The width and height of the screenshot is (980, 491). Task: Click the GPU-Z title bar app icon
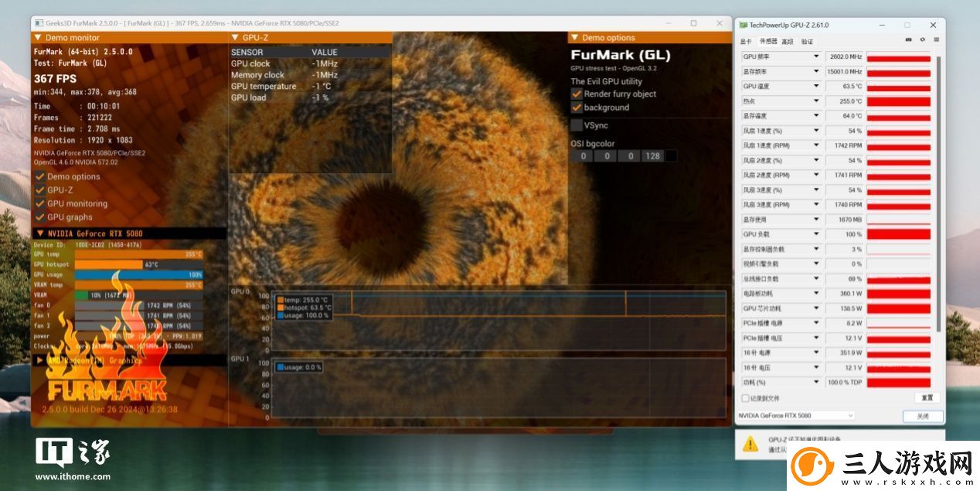tap(743, 26)
